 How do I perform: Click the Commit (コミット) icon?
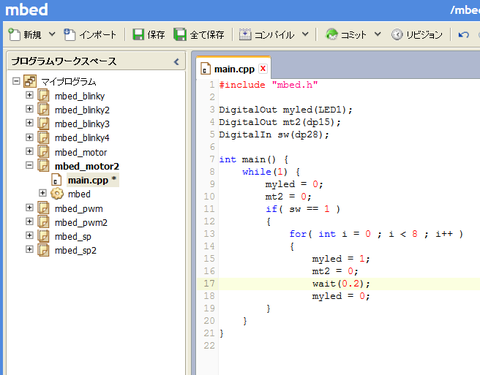[x=332, y=34]
